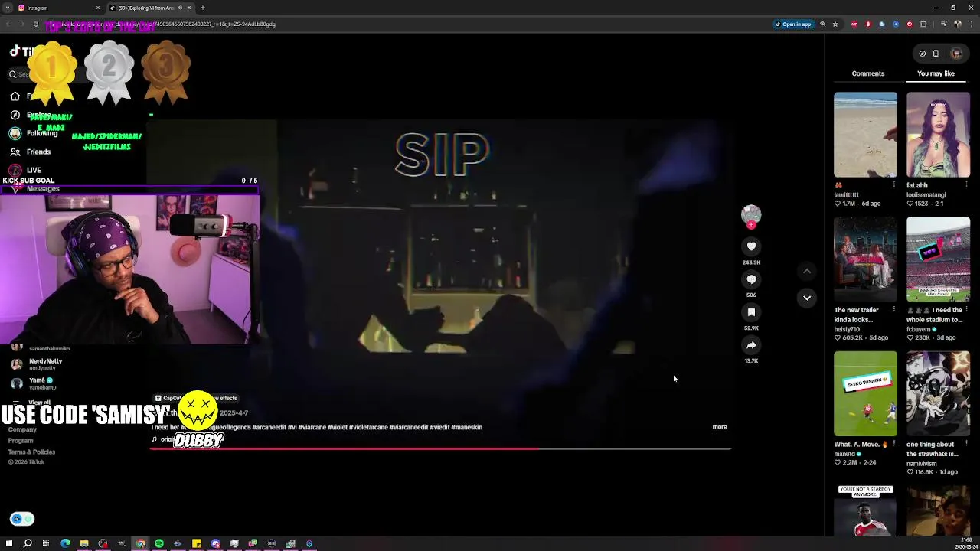Click the heisty710 username
The image size is (980, 551).
[x=846, y=329]
